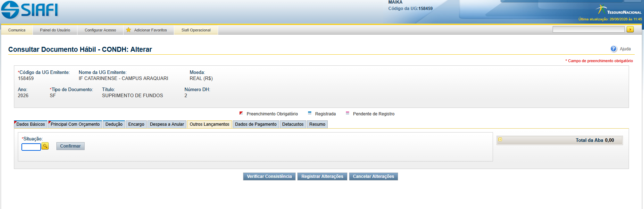This screenshot has width=644, height=209.
Task: Select Despesa a Anular tab
Action: tap(167, 124)
